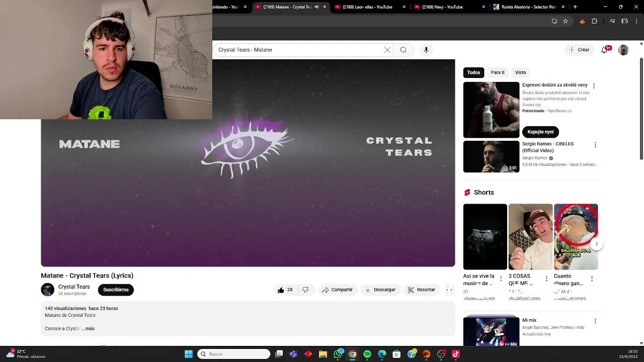Open '3 COSAS QUE ME' short thumbnail

point(530,236)
